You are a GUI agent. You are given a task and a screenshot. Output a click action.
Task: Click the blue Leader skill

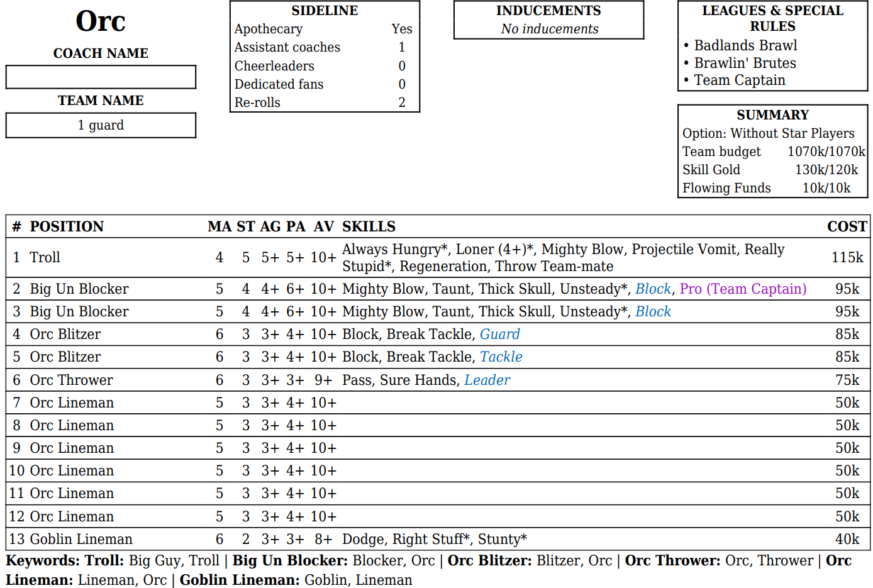(487, 380)
